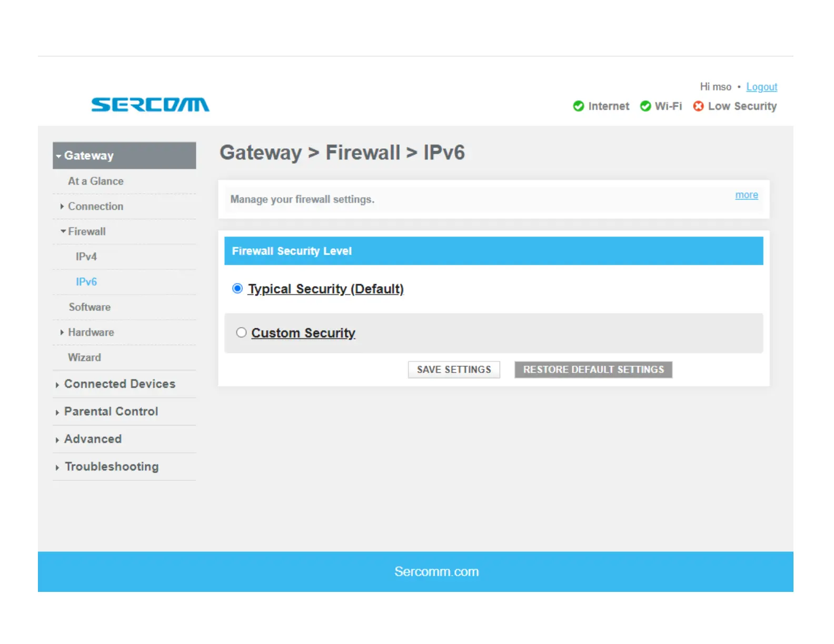This screenshot has height=644, width=834.
Task: Open the Wizard menu item
Action: [84, 357]
